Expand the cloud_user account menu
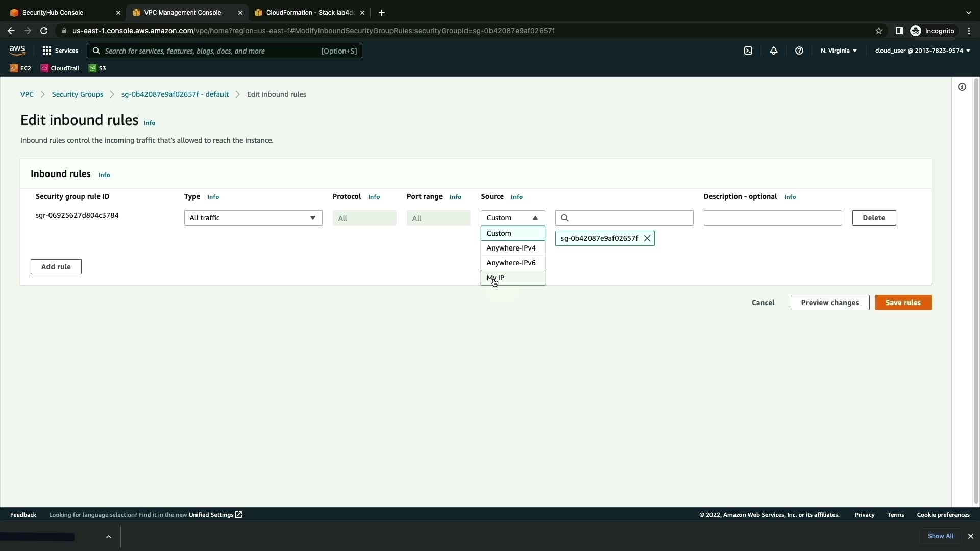Image resolution: width=980 pixels, height=551 pixels. pos(922,51)
